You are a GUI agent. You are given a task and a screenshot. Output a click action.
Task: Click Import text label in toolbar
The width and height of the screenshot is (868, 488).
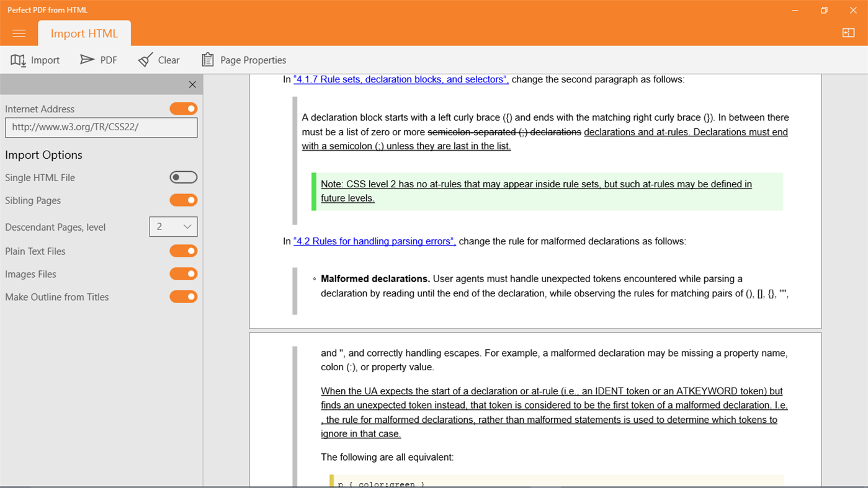pyautogui.click(x=45, y=60)
